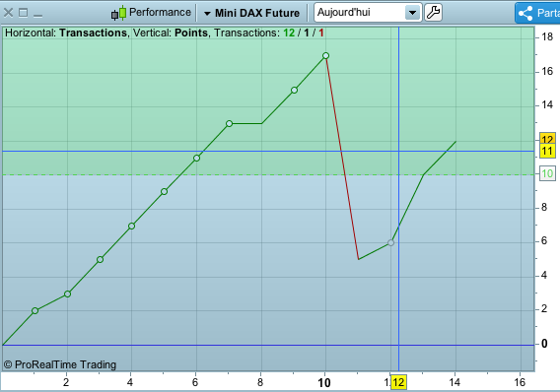
Task: Close the Performance window with X
Action: 8,13
